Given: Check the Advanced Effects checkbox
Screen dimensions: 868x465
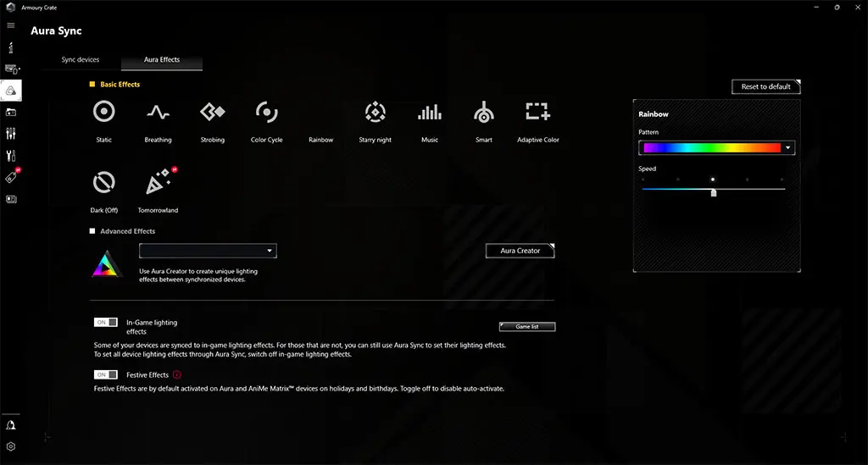Looking at the screenshot, I should click(93, 231).
